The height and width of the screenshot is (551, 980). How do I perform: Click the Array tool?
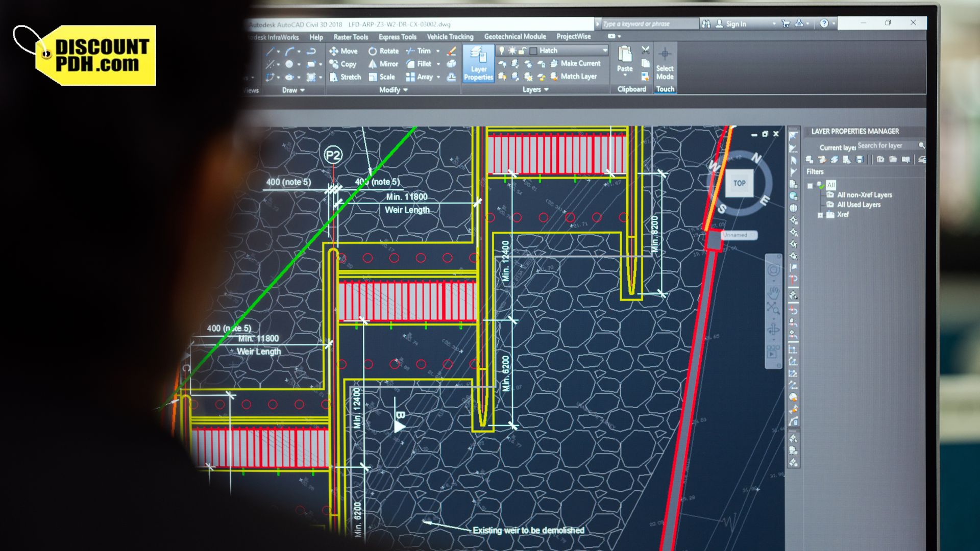(419, 77)
